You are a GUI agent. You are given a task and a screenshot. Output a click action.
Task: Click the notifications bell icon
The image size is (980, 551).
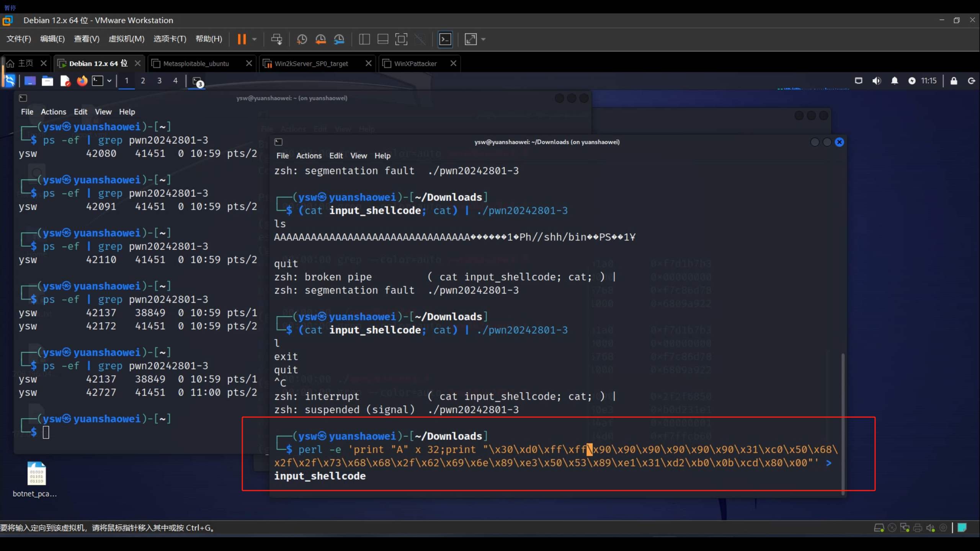coord(895,81)
